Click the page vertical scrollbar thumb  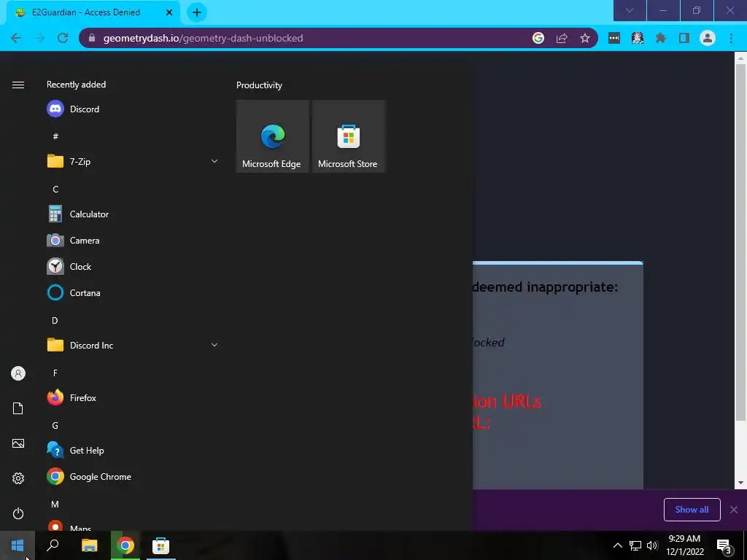[x=740, y=242]
